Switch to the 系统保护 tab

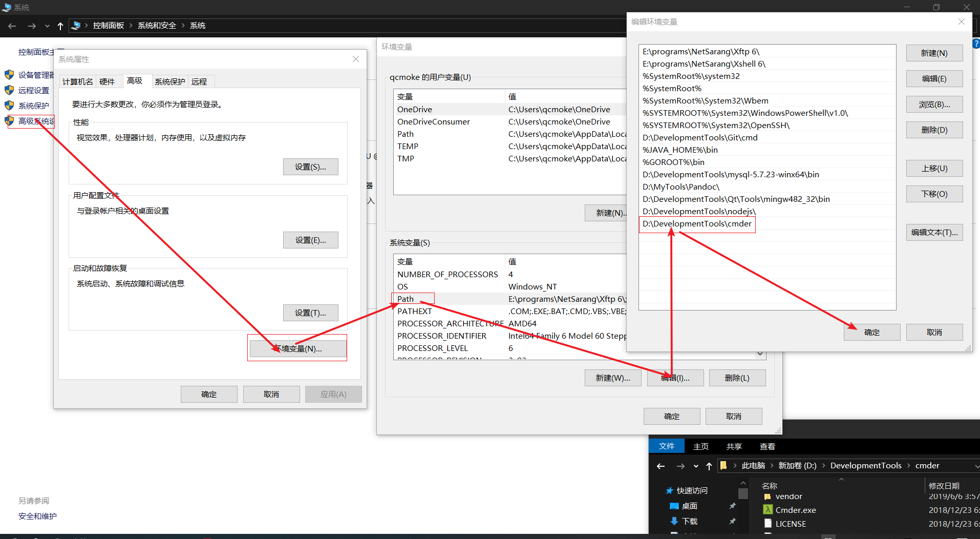[169, 81]
